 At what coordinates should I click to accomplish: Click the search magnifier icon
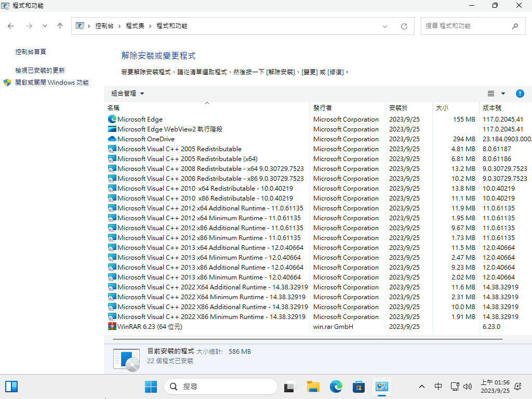[515, 26]
